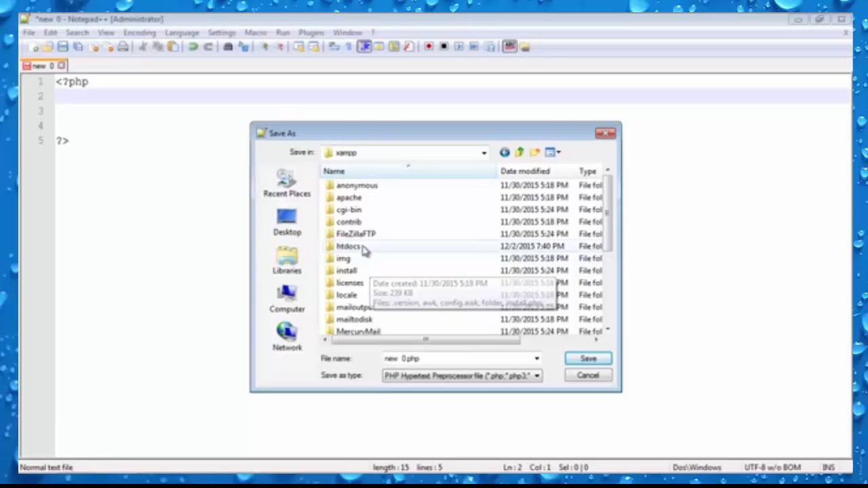Select the 'apache' folder
Screen dimensions: 868x488
tap(349, 197)
